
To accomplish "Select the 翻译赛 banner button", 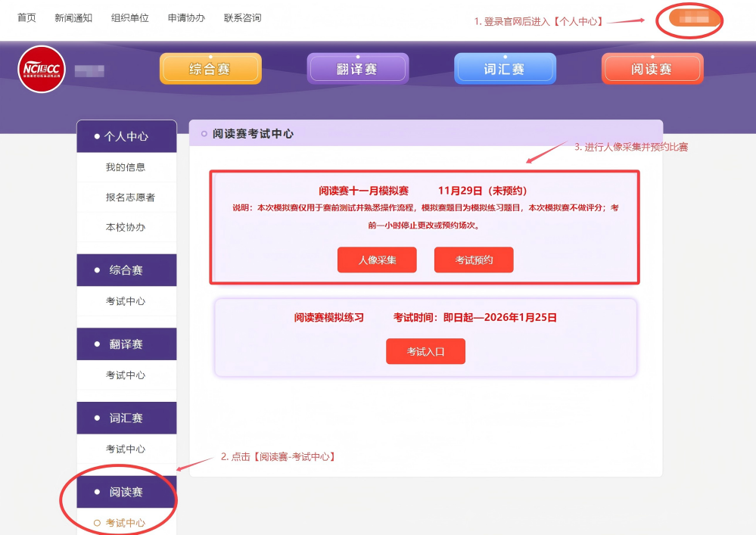I will (x=357, y=67).
